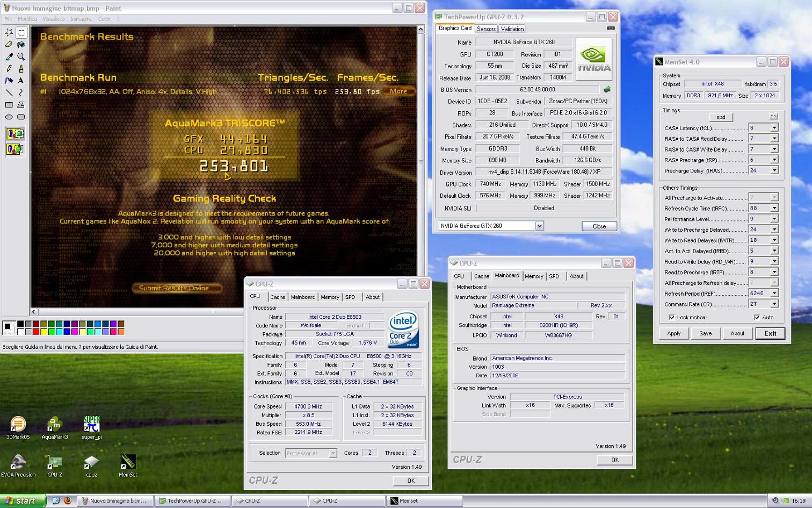Select the Free-Form Select tool in Paint
The width and height of the screenshot is (812, 508).
(x=9, y=32)
